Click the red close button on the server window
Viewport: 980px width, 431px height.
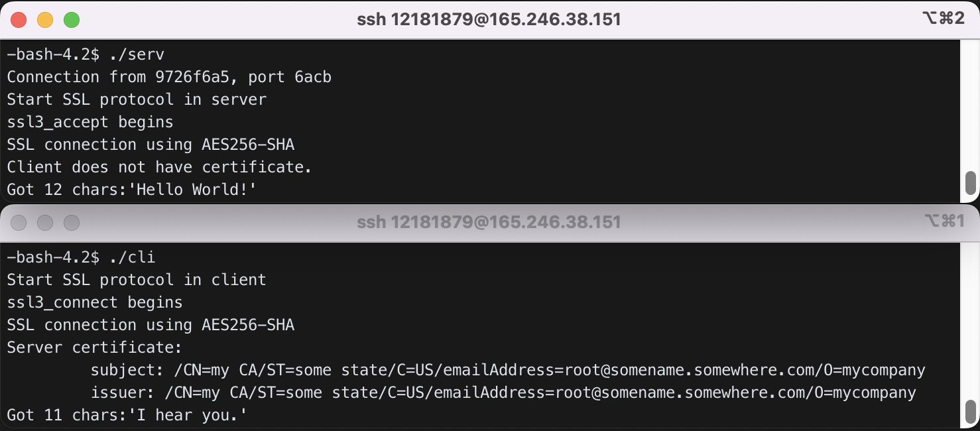point(18,19)
